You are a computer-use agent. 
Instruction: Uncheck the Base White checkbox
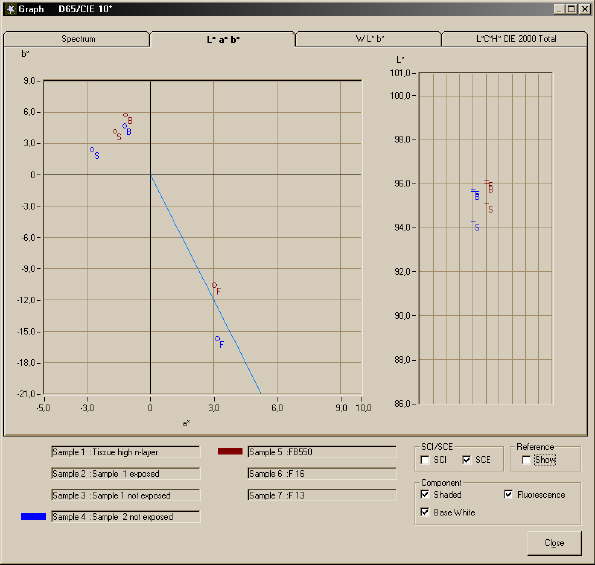pyautogui.click(x=425, y=512)
